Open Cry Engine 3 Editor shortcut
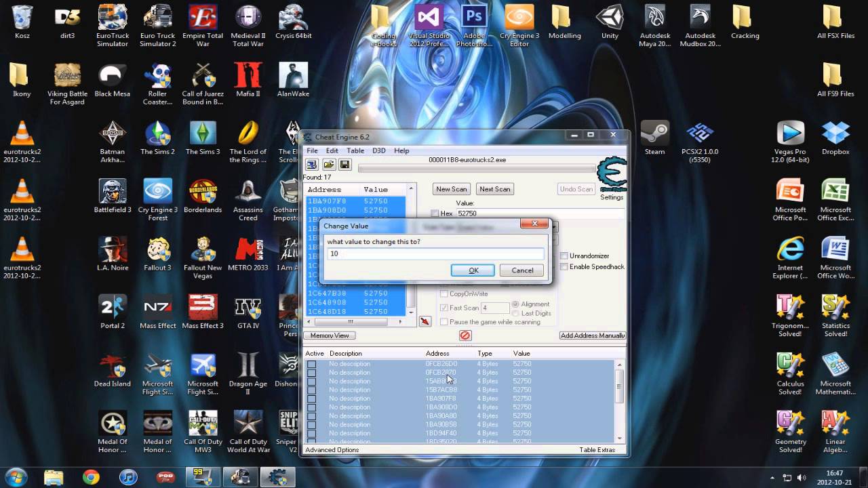This screenshot has width=868, height=488. (x=519, y=26)
